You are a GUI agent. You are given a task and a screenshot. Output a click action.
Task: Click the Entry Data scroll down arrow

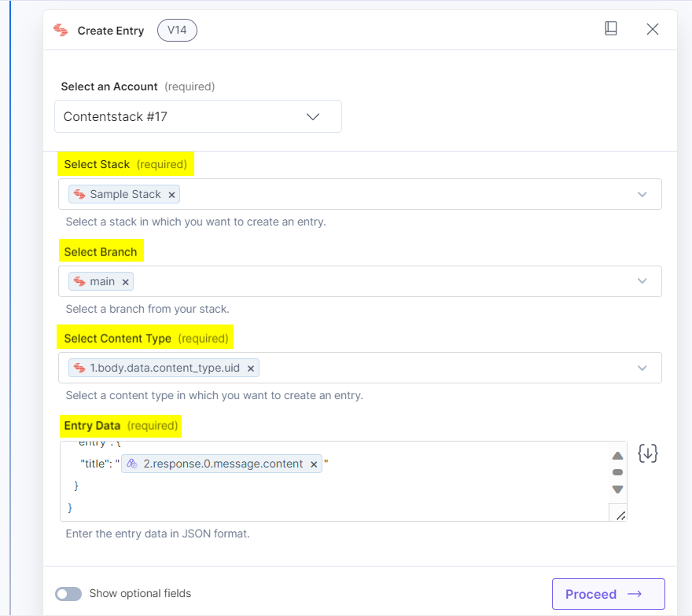tap(617, 489)
